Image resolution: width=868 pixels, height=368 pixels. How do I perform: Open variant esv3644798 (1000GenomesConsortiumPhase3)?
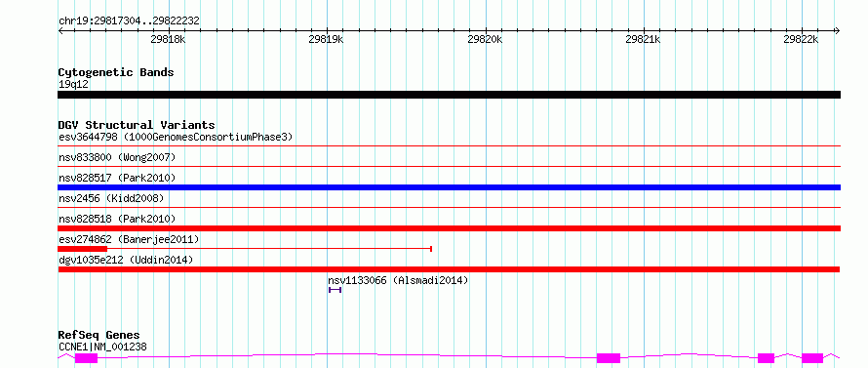pyautogui.click(x=176, y=137)
